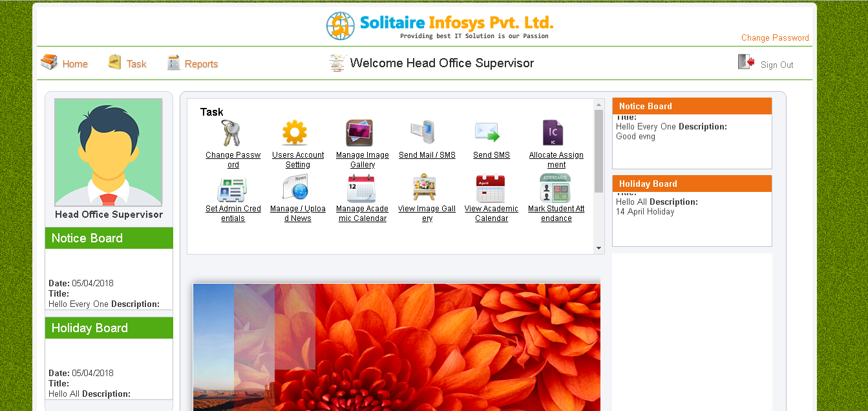The width and height of the screenshot is (868, 411).
Task: Click the Sign Out door icon
Action: click(746, 62)
